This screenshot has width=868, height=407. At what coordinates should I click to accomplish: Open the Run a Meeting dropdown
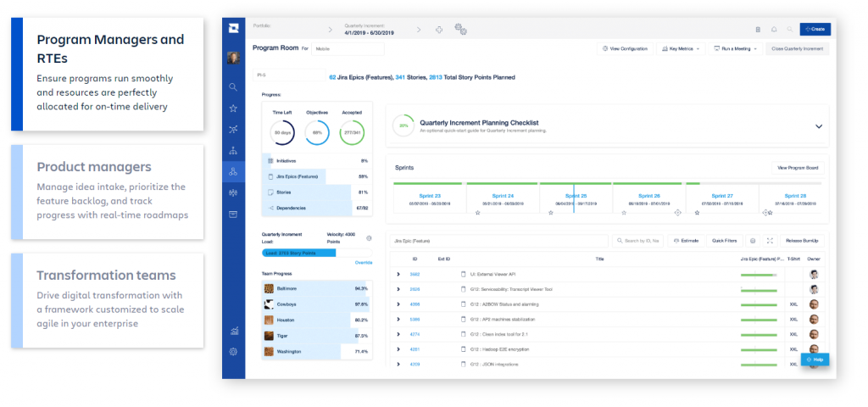pos(736,49)
